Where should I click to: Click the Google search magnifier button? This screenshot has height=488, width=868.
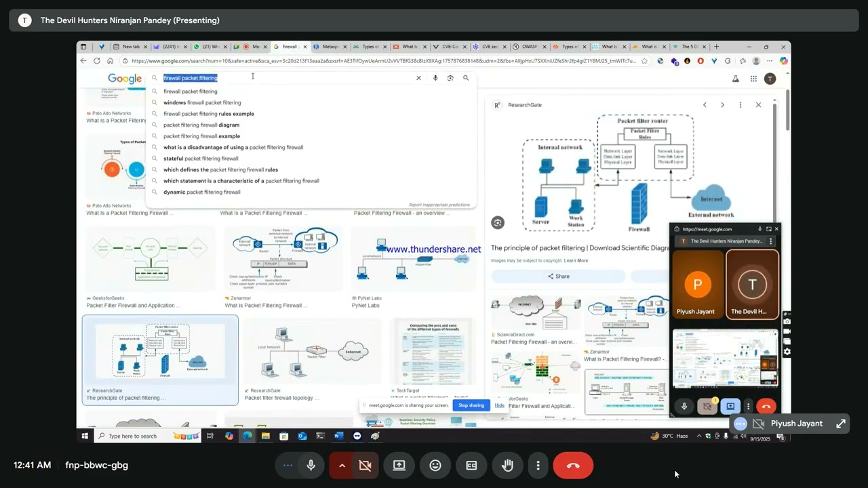coord(466,78)
